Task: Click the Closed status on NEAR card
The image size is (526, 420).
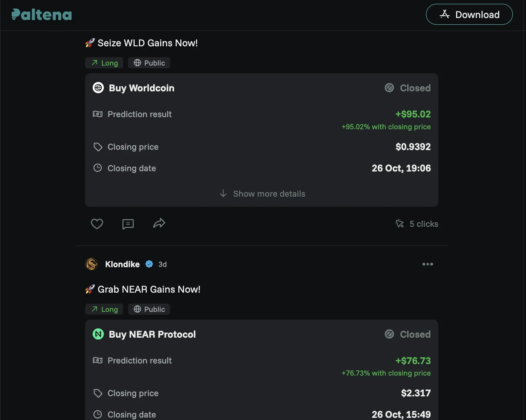Action: coord(408,334)
